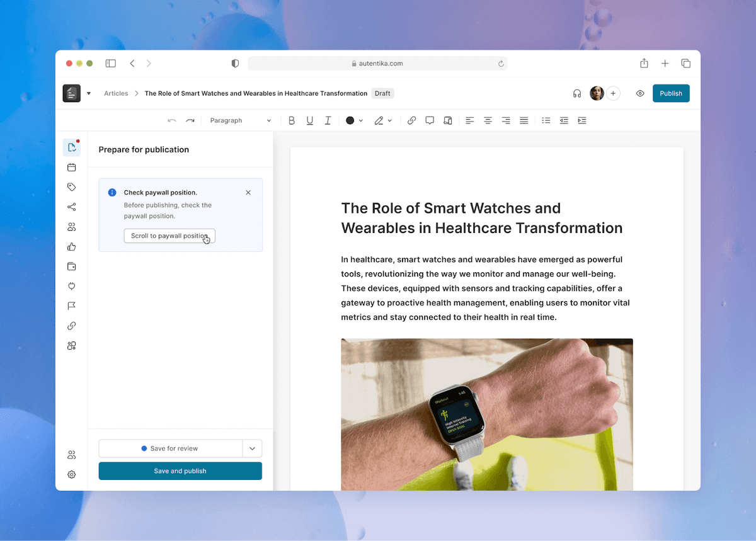Click the browser address bar autentika.com
The height and width of the screenshot is (541, 756).
[x=377, y=64]
